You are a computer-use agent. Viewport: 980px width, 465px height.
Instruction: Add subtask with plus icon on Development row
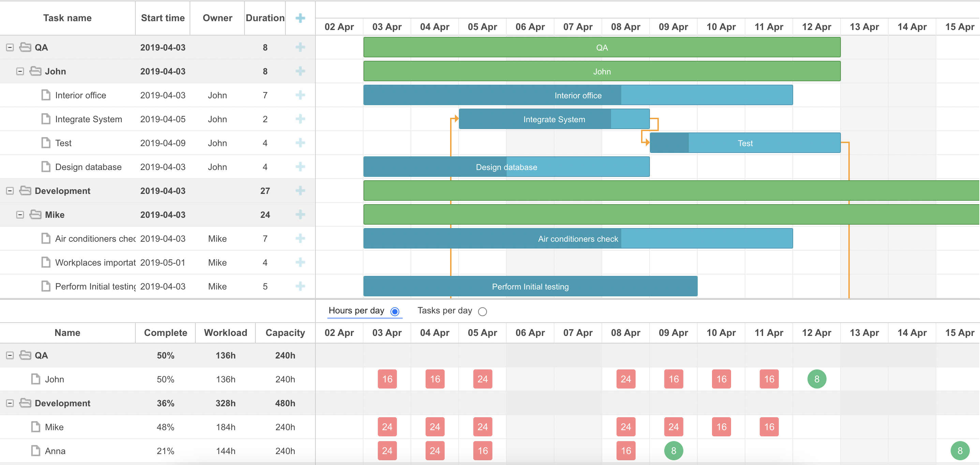click(300, 191)
